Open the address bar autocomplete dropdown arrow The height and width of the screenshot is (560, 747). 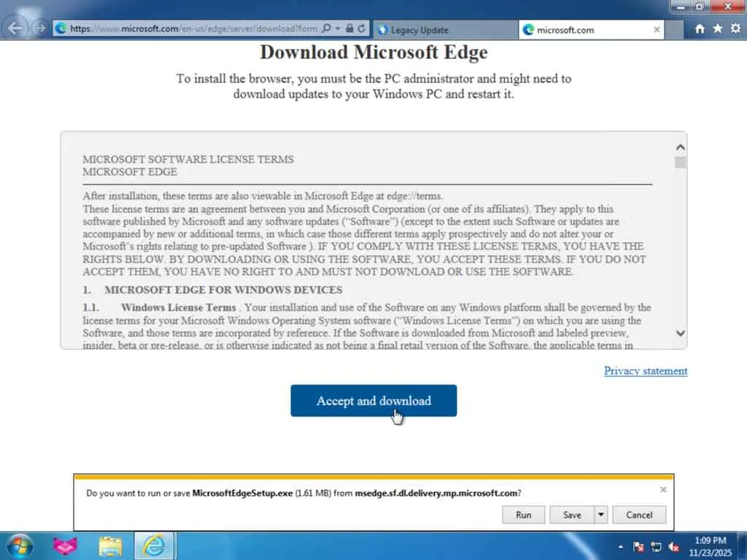(x=338, y=28)
